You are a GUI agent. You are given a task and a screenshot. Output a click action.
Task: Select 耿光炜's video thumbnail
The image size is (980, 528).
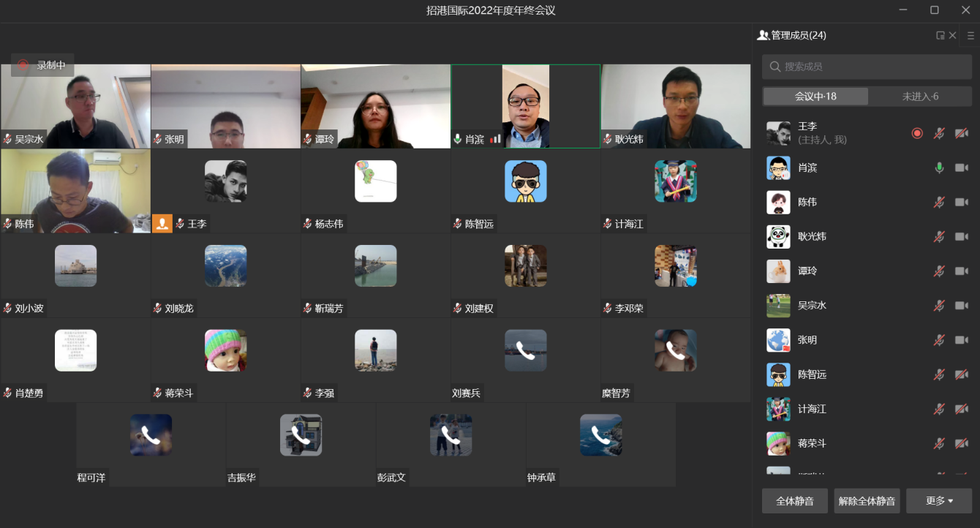(676, 106)
